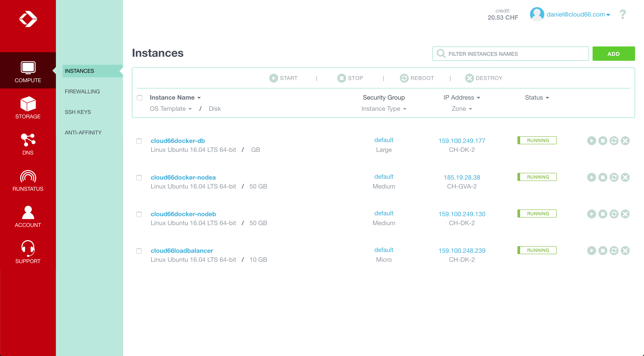Click the START bulk action button
This screenshot has height=356, width=644.
[283, 78]
